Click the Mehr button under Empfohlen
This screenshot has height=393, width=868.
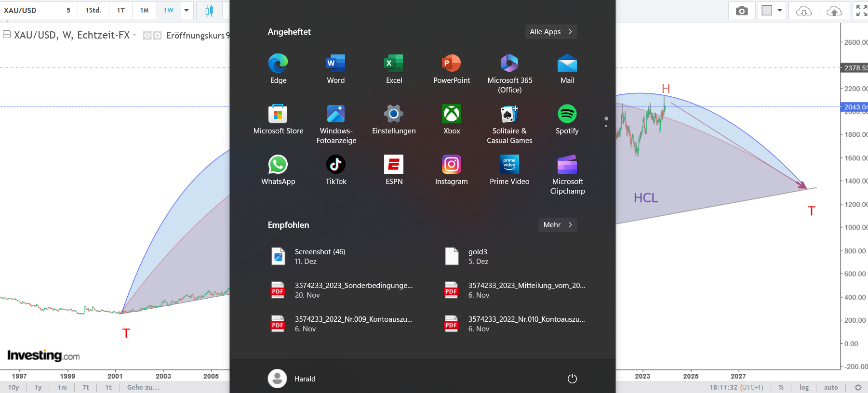point(557,225)
